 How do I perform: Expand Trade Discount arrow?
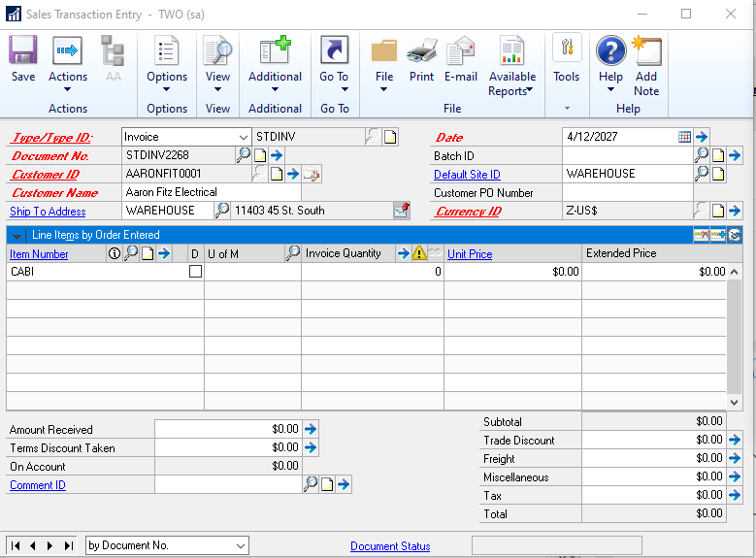(735, 440)
